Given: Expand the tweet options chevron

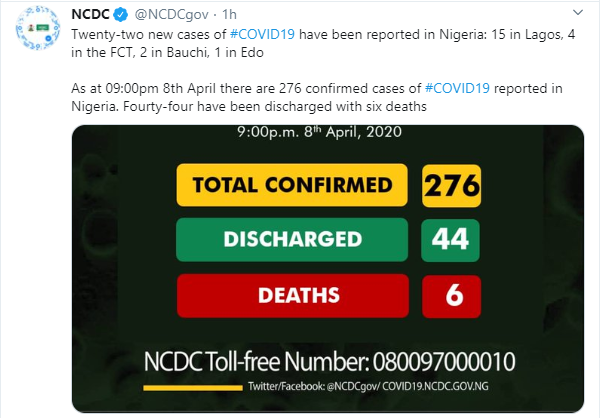Looking at the screenshot, I should 578,13.
